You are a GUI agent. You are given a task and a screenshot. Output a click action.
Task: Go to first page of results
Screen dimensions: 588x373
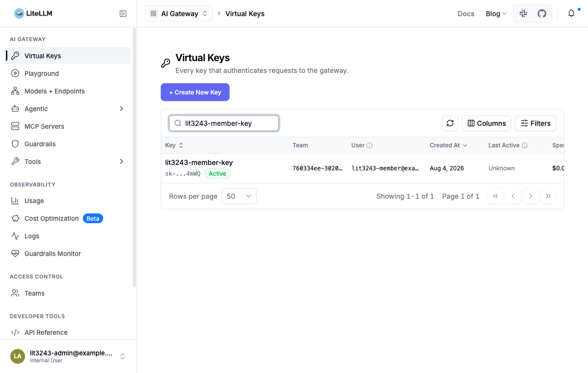pyautogui.click(x=495, y=196)
